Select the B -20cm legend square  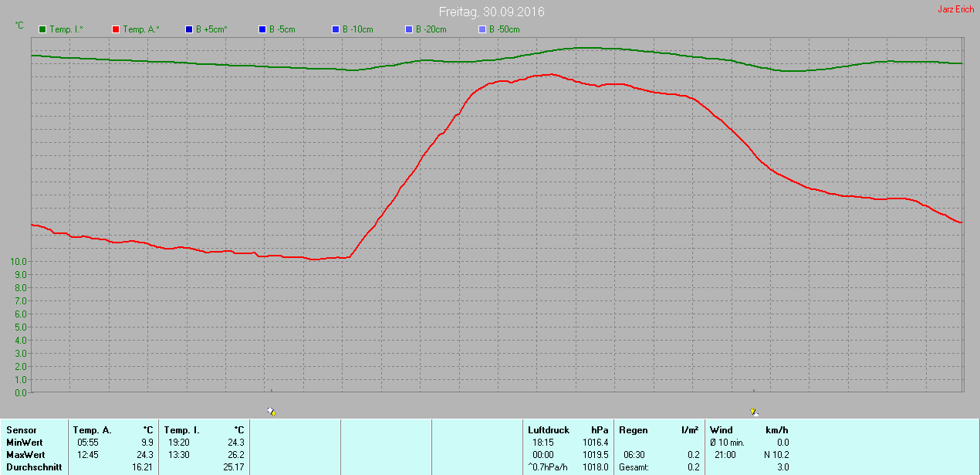(x=409, y=29)
